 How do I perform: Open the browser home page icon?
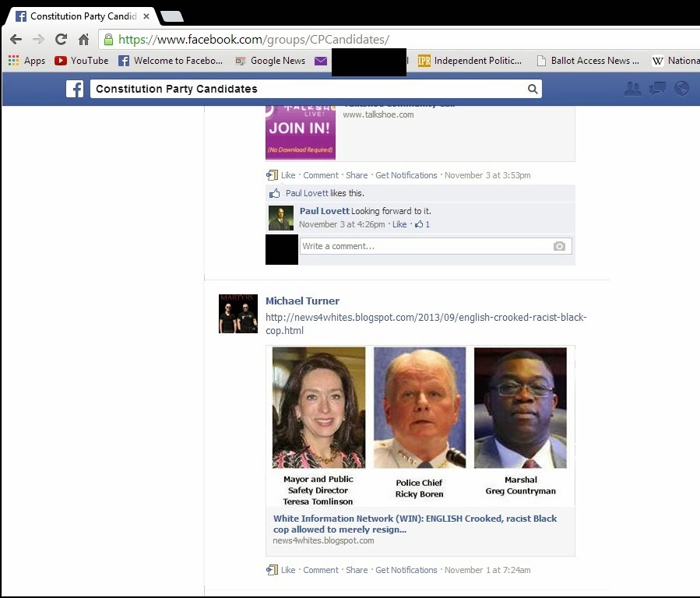tap(83, 39)
